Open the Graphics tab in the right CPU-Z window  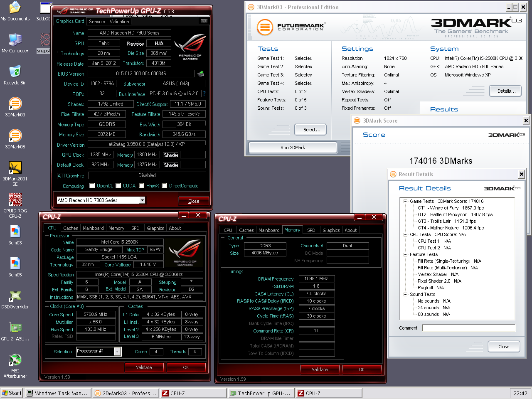[x=331, y=230]
